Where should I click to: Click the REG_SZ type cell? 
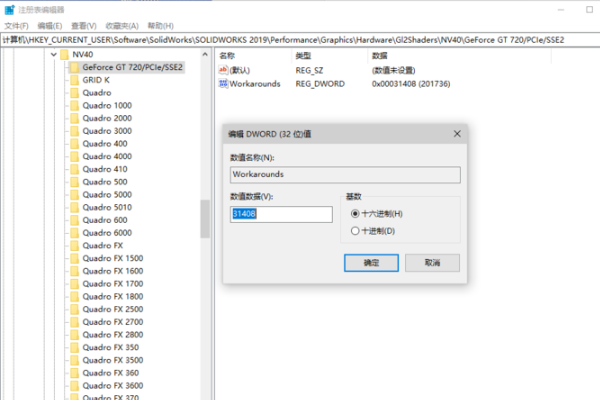click(309, 70)
